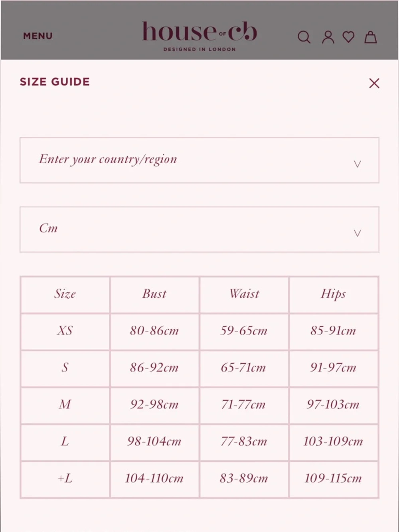Click the 86-92cm bust cell

154,368
